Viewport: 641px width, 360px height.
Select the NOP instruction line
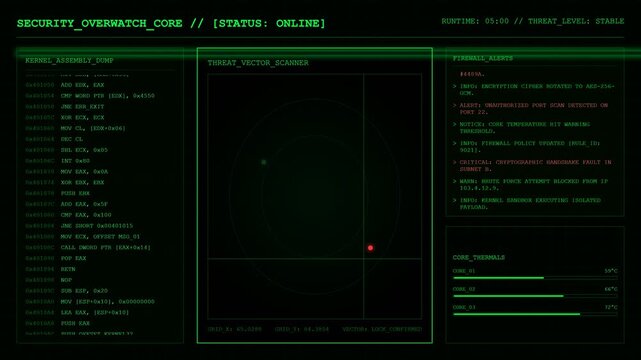[x=49, y=280]
